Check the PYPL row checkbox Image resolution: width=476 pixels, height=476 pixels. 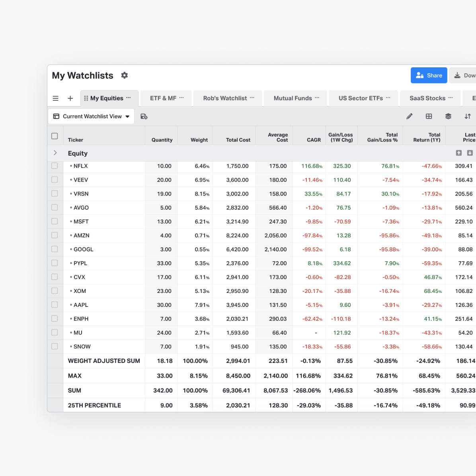[x=55, y=263]
